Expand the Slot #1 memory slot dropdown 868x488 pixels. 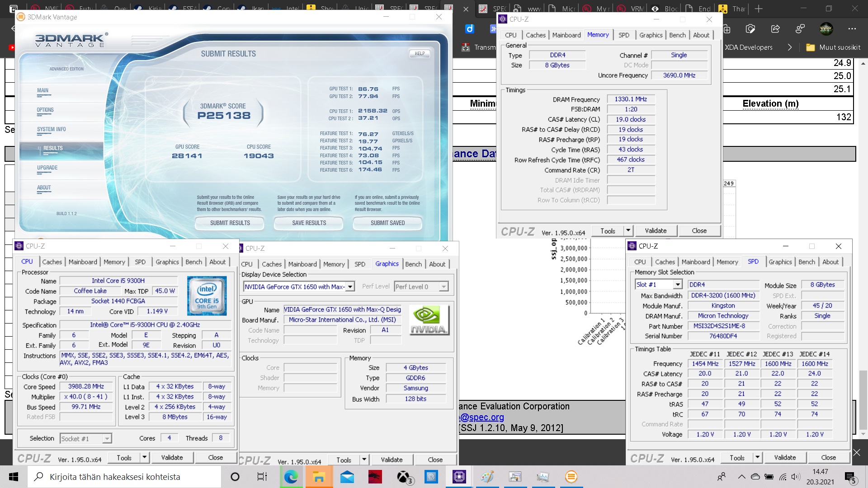coord(677,284)
